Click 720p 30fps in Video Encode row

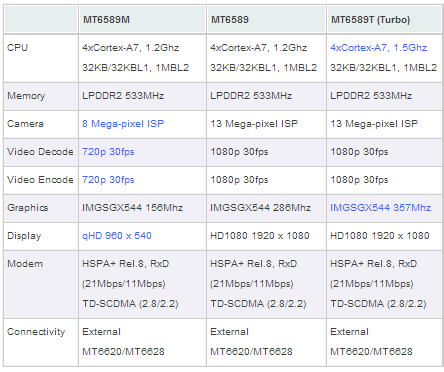click(x=108, y=180)
